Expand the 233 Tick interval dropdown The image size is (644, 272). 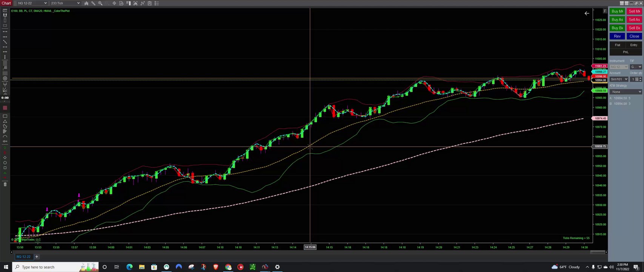point(65,3)
